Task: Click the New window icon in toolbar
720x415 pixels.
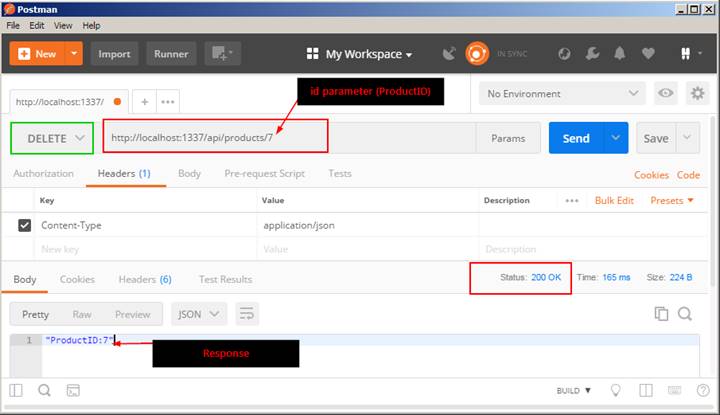Action: pyautogui.click(x=223, y=54)
